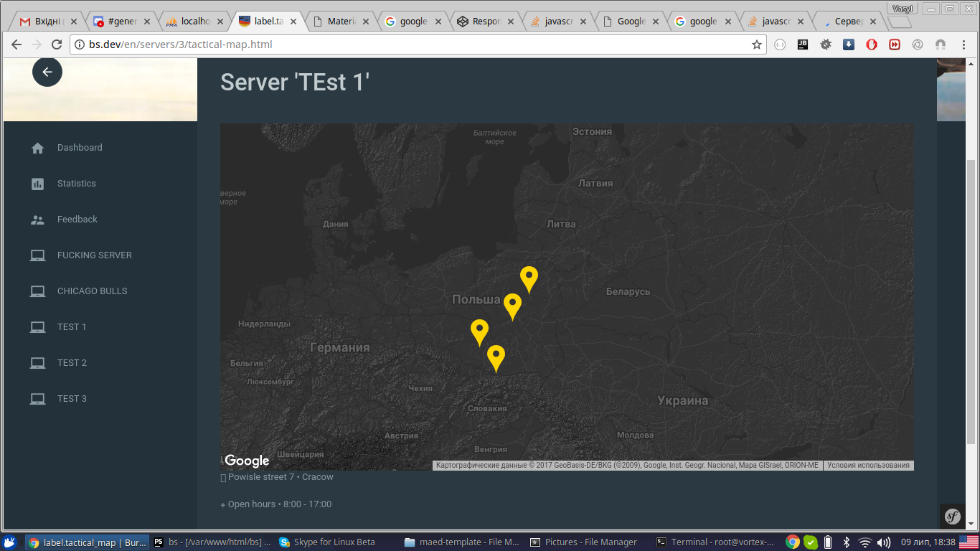Click the browser back arrow

[x=17, y=44]
